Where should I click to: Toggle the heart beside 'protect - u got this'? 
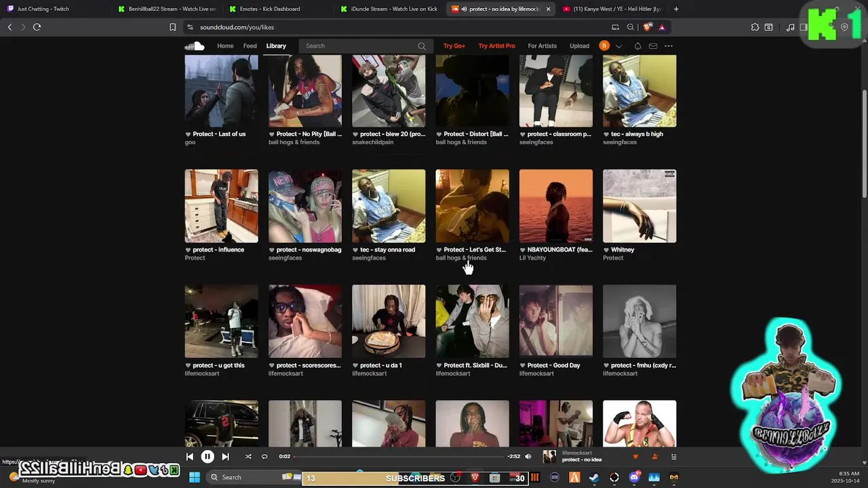pyautogui.click(x=188, y=366)
